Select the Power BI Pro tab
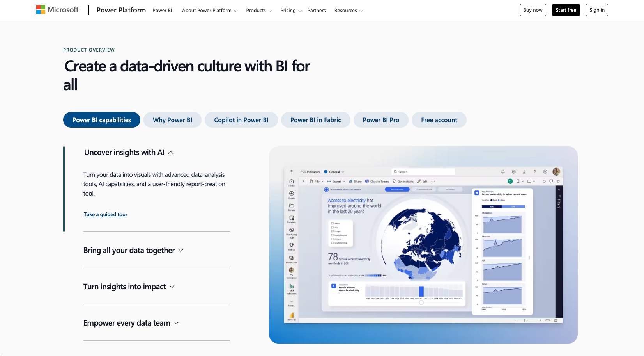The image size is (644, 356). [380, 120]
